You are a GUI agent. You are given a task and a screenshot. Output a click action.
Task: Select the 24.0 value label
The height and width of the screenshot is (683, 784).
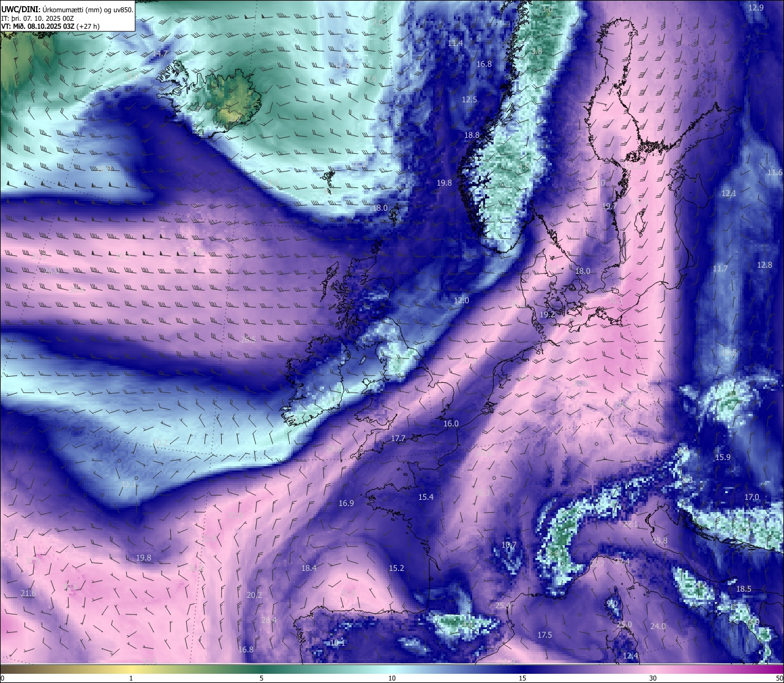pyautogui.click(x=658, y=626)
